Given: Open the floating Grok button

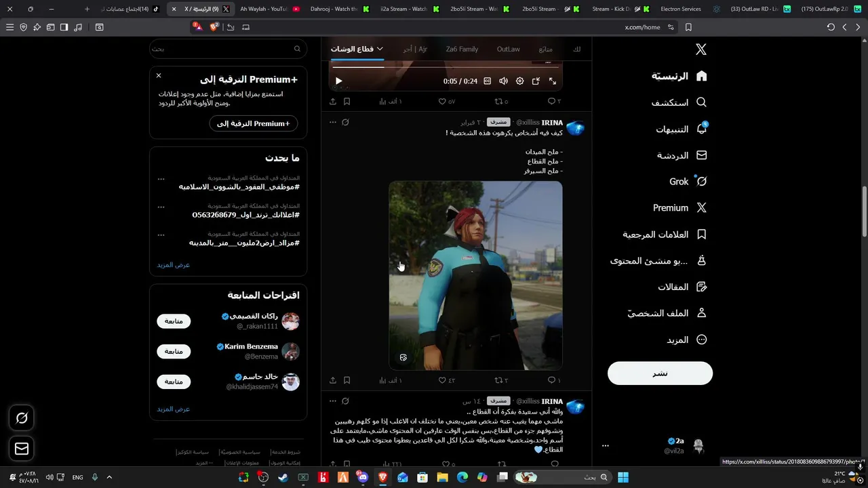Looking at the screenshot, I should (x=22, y=418).
